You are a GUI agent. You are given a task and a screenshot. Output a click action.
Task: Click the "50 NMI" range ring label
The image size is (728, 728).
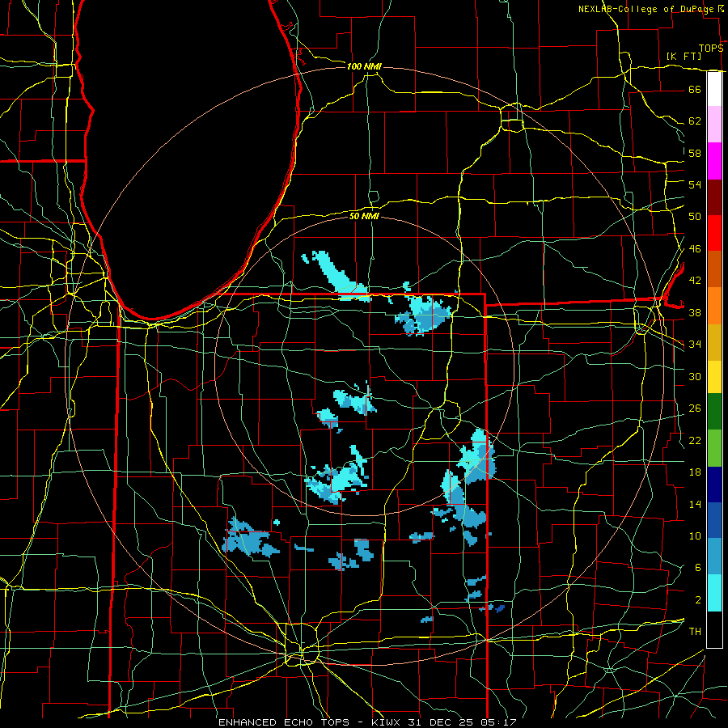tap(364, 216)
